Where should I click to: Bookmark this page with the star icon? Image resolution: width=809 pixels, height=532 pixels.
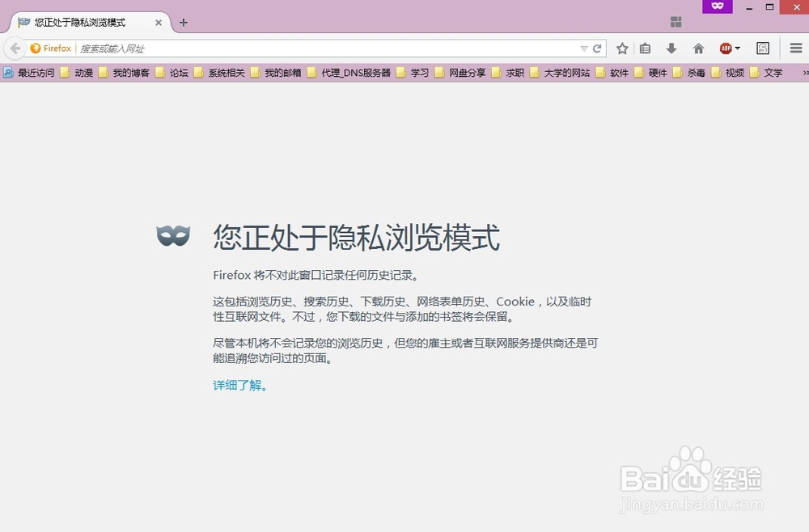pyautogui.click(x=622, y=49)
